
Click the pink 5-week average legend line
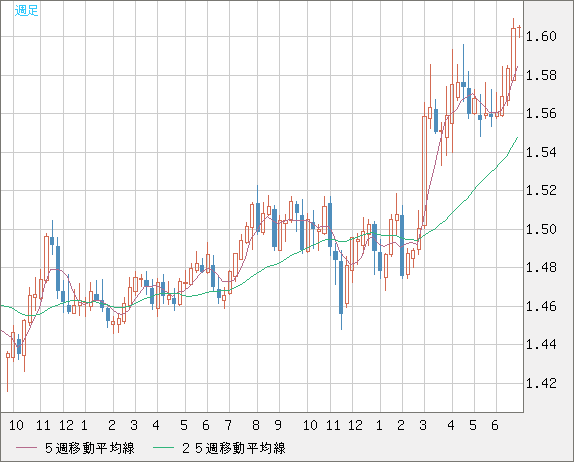point(27,448)
